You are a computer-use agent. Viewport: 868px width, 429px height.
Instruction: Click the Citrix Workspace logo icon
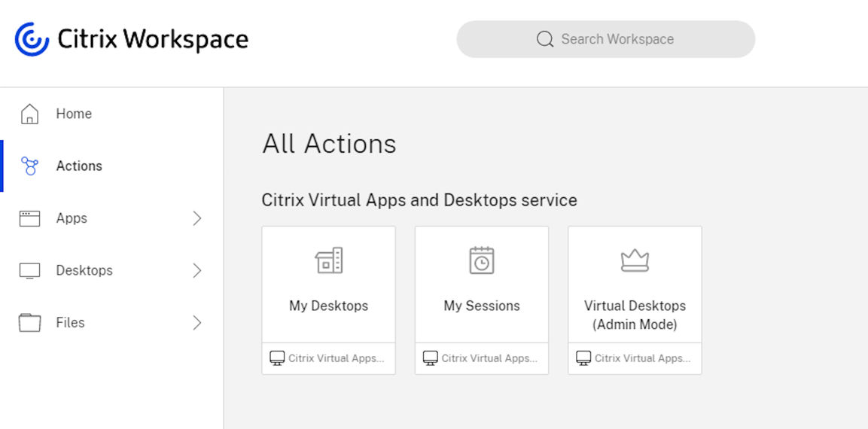pos(32,39)
